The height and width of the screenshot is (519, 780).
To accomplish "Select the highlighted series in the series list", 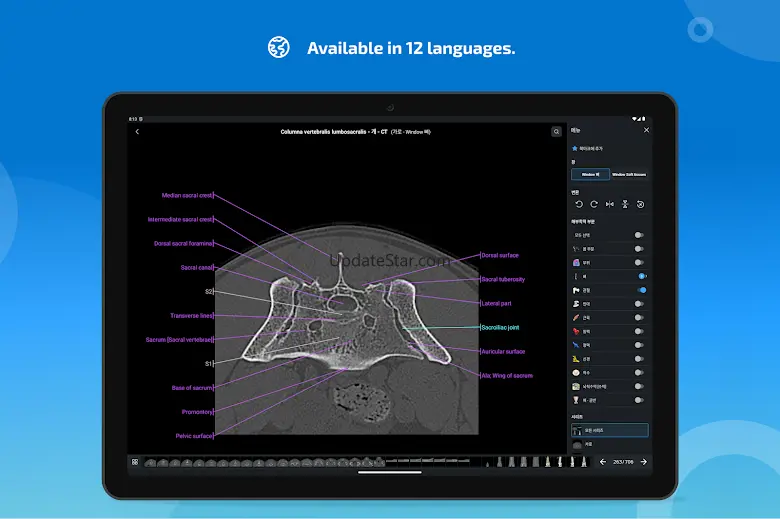I will click(609, 430).
